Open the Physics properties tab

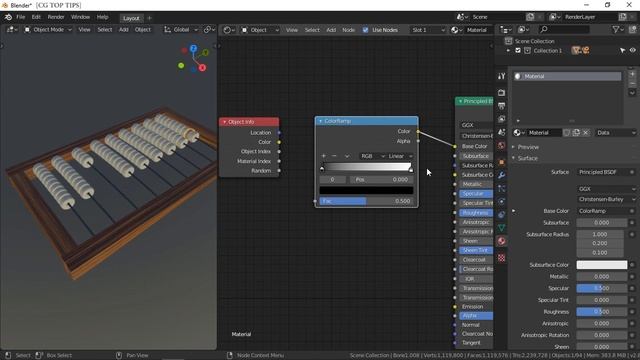click(502, 201)
